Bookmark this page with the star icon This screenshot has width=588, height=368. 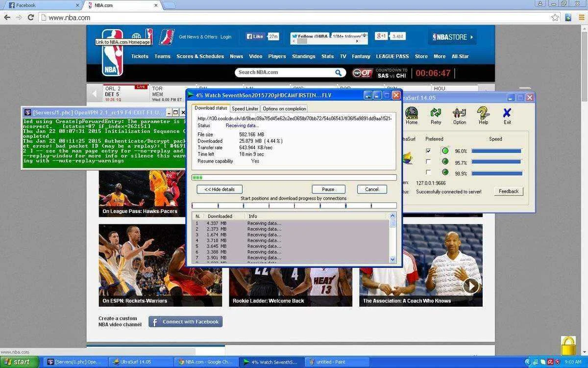click(x=555, y=17)
